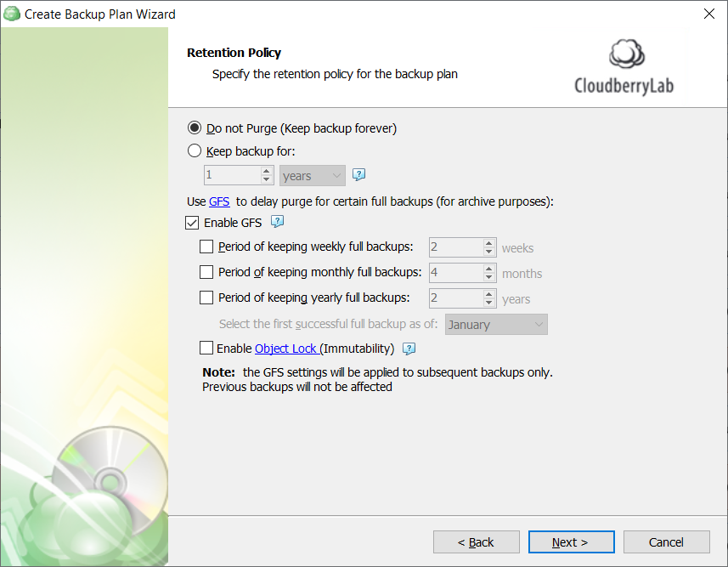Viewport: 728px width, 567px height.
Task: Uncheck the Enable GFS checkbox
Action: [x=192, y=223]
